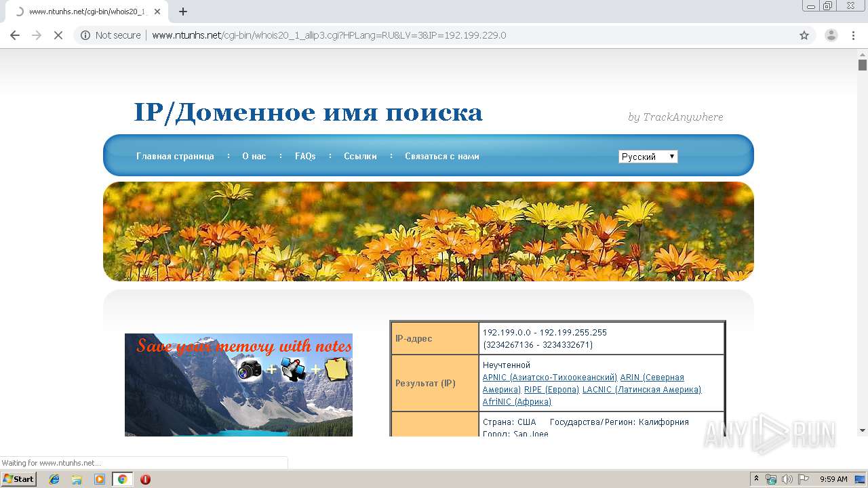868x488 pixels.
Task: Launch Internet Explorer from taskbar
Action: coord(54,479)
